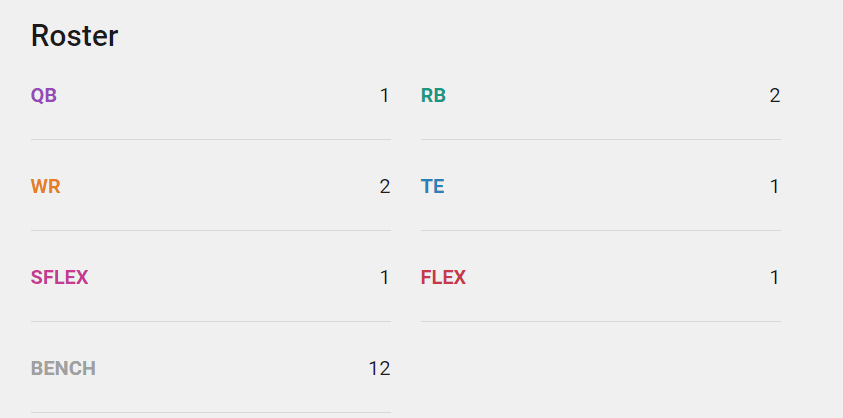Select the green RB position label
This screenshot has width=843, height=418.
(x=433, y=96)
